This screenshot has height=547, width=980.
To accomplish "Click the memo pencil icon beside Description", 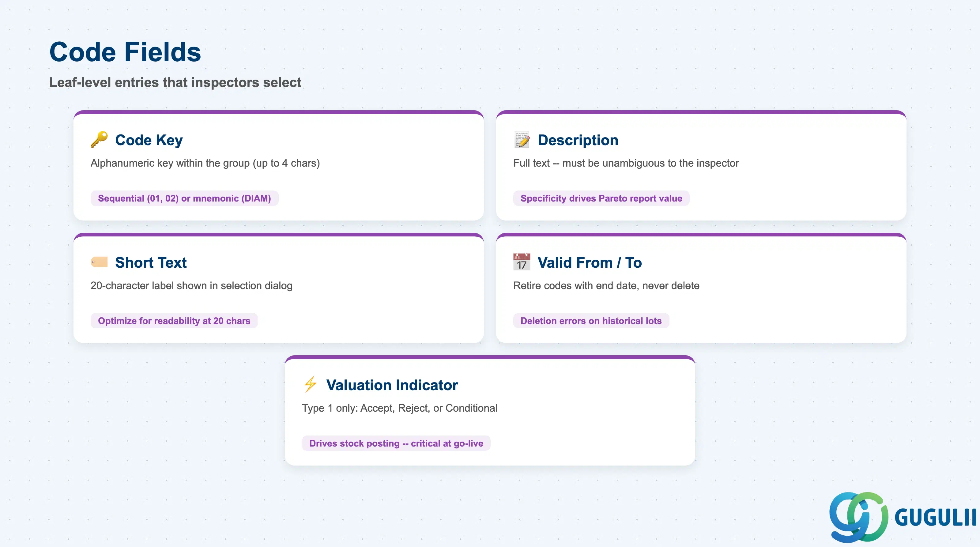I will tap(522, 140).
